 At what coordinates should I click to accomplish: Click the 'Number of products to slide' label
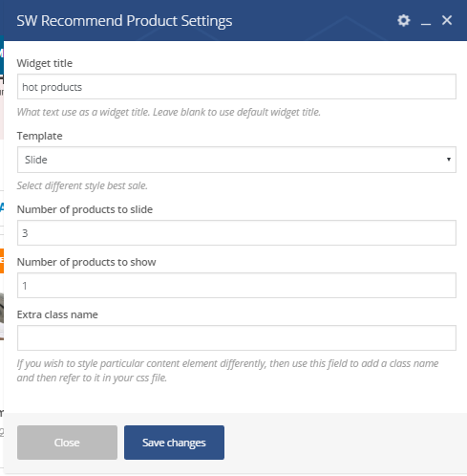[85, 209]
